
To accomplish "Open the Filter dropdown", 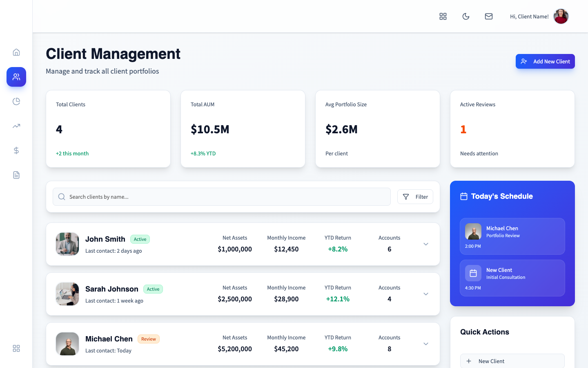I will click(x=415, y=197).
